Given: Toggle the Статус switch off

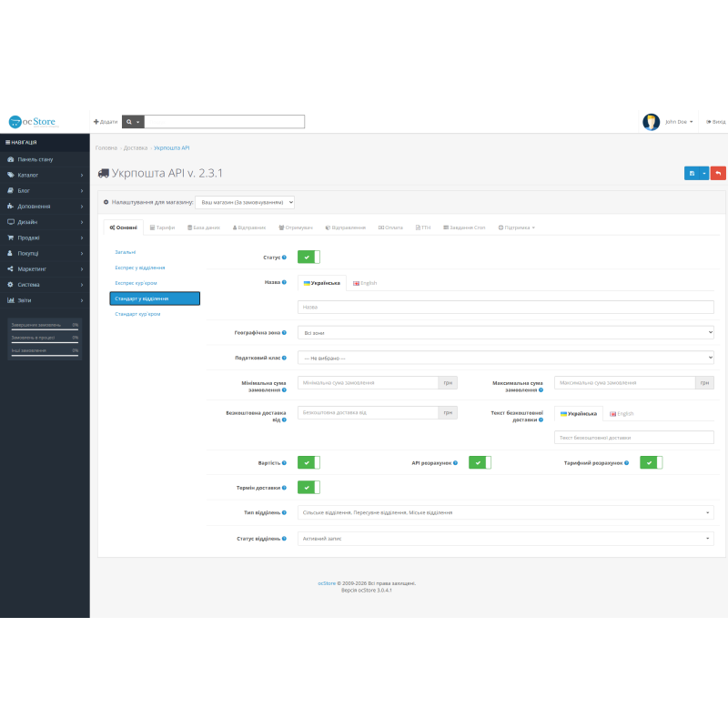Looking at the screenshot, I should (308, 257).
